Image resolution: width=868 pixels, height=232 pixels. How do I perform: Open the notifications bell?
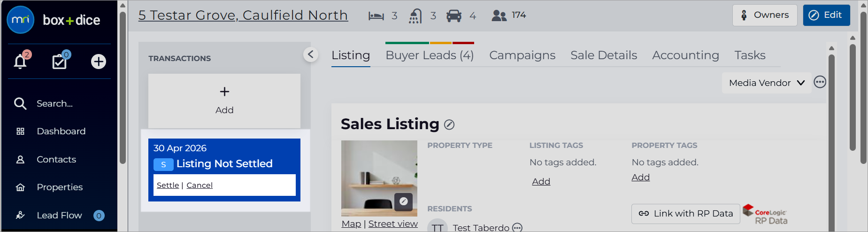pyautogui.click(x=20, y=62)
